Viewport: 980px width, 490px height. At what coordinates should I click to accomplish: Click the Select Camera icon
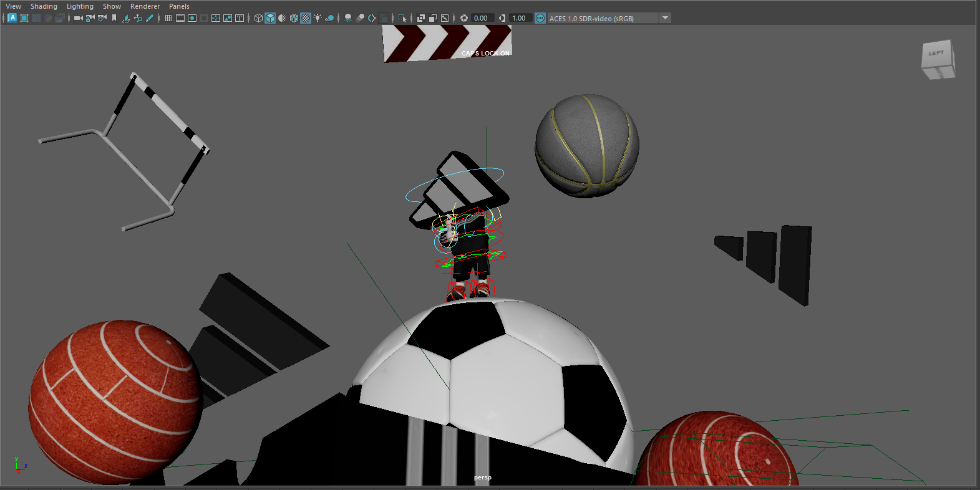click(79, 18)
